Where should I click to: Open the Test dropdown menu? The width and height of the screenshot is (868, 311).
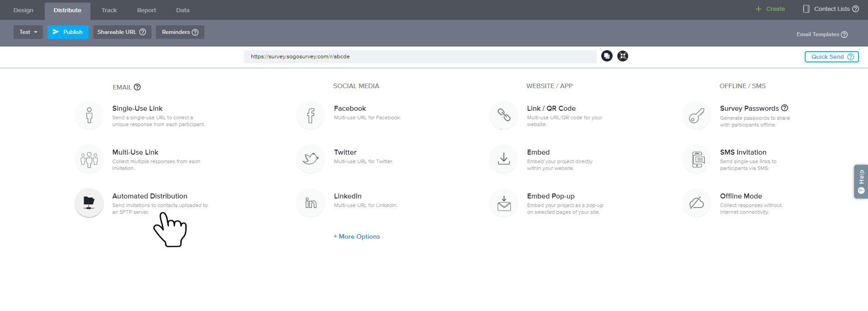pos(28,32)
